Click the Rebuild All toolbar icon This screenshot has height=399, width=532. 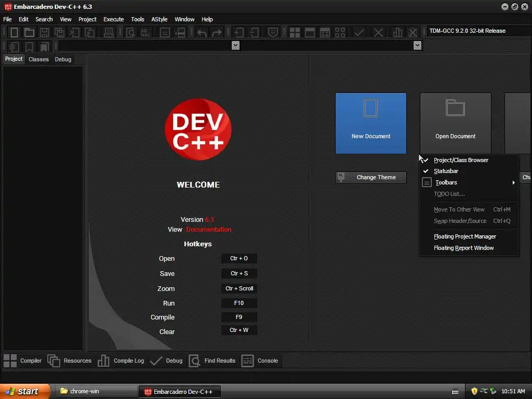(x=340, y=33)
